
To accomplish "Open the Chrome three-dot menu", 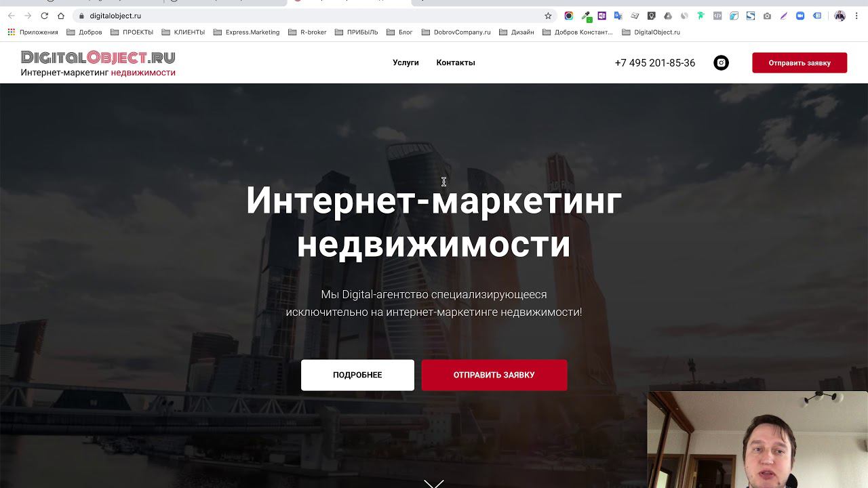I will point(857,16).
